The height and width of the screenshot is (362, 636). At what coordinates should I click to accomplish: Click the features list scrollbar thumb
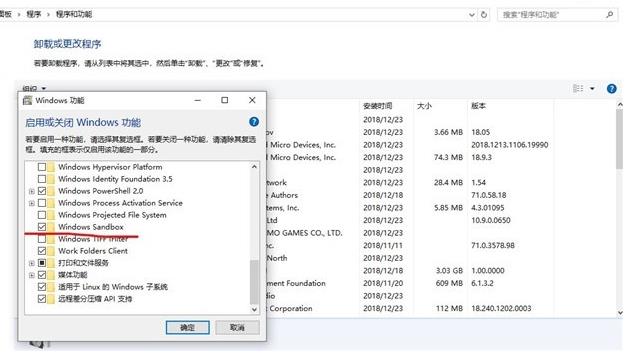tap(254, 282)
